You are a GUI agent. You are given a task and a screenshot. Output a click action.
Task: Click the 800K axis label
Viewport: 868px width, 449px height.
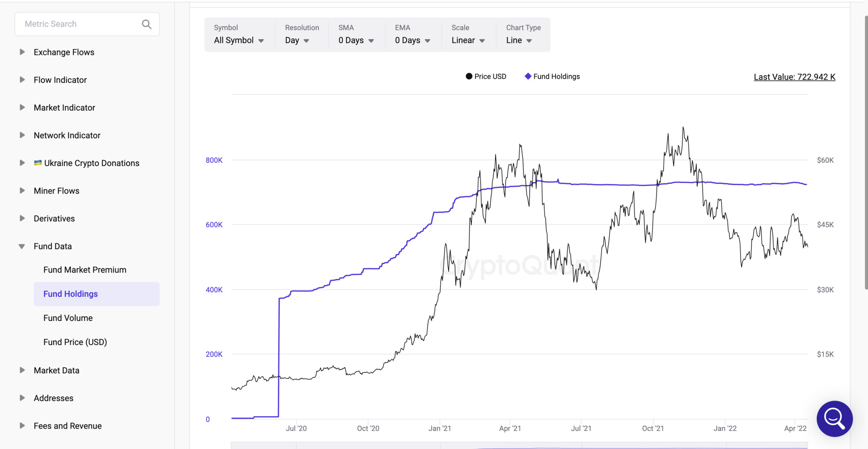214,160
